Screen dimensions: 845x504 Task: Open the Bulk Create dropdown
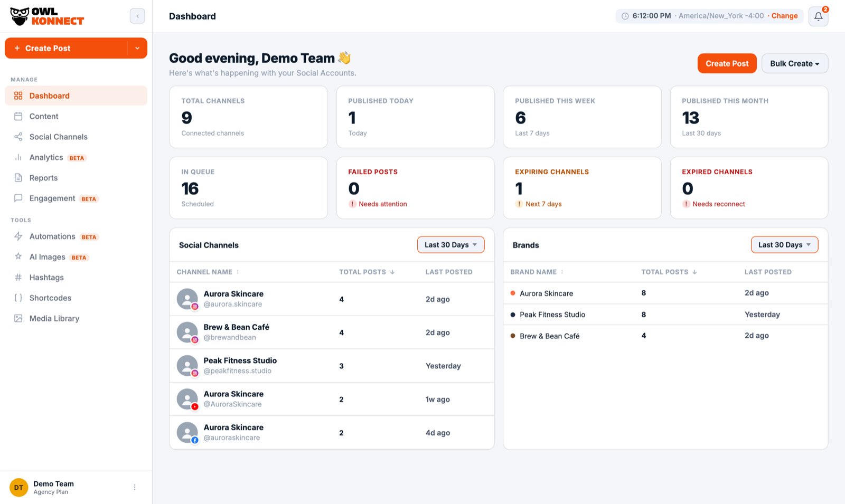tap(794, 63)
